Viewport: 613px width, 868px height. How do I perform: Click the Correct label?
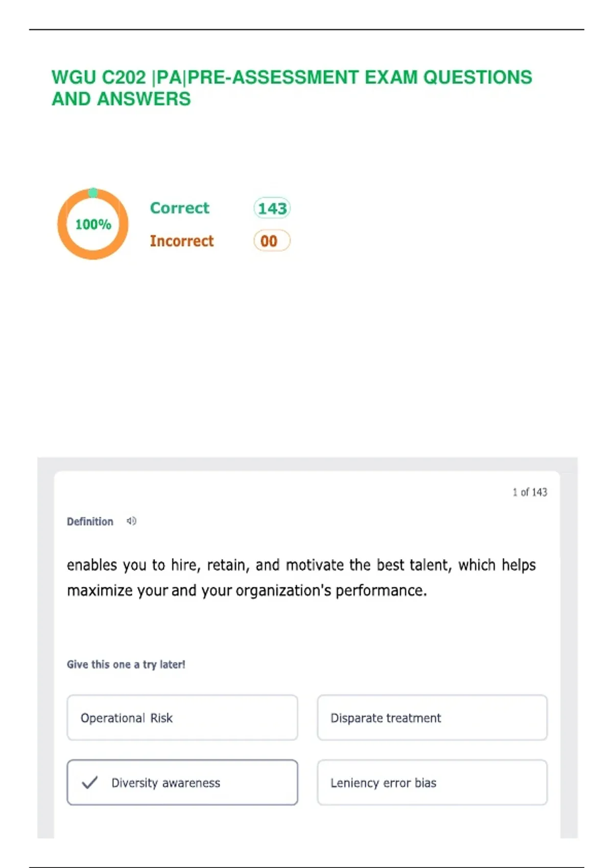click(x=180, y=208)
